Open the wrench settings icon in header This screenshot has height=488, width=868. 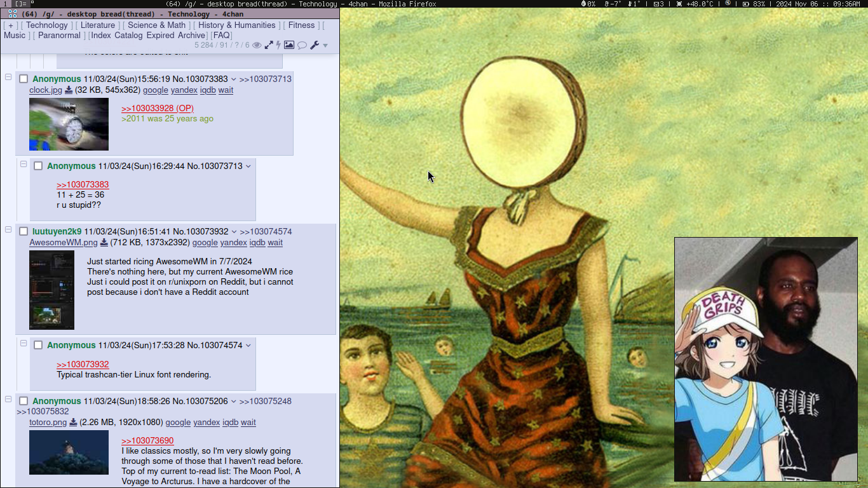(x=314, y=45)
